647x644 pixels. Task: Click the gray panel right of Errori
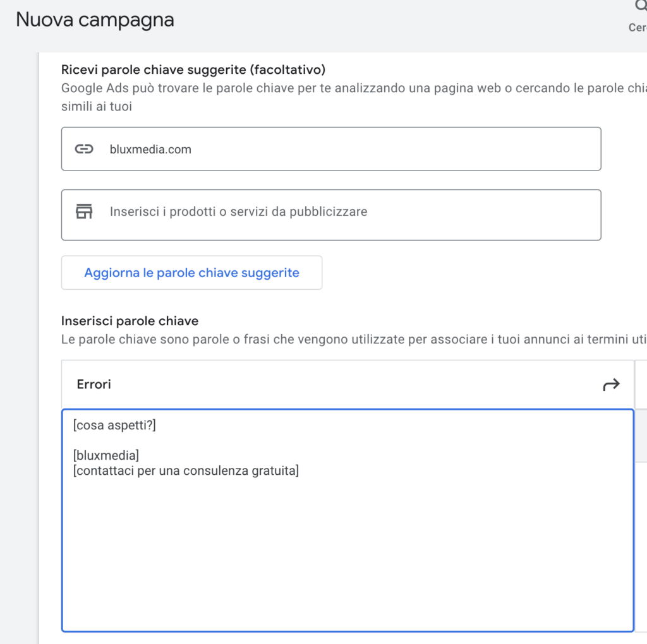(641, 436)
